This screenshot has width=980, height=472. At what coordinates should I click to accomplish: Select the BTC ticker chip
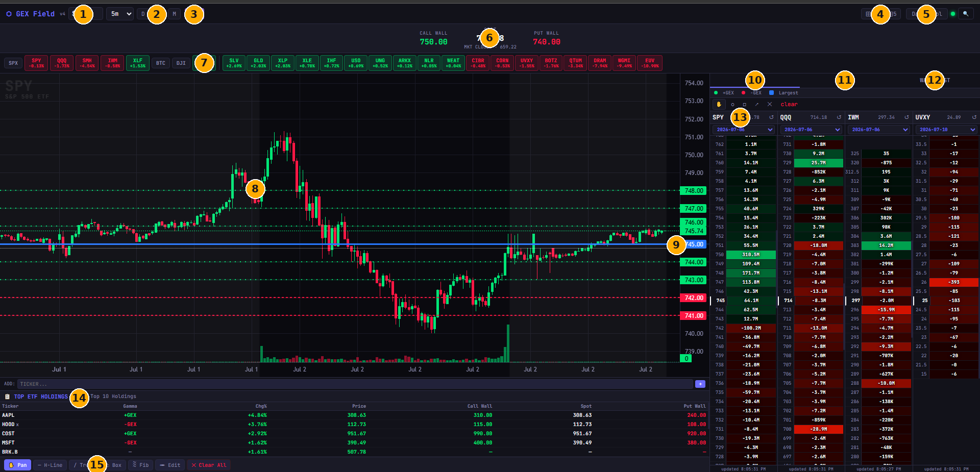pyautogui.click(x=161, y=63)
